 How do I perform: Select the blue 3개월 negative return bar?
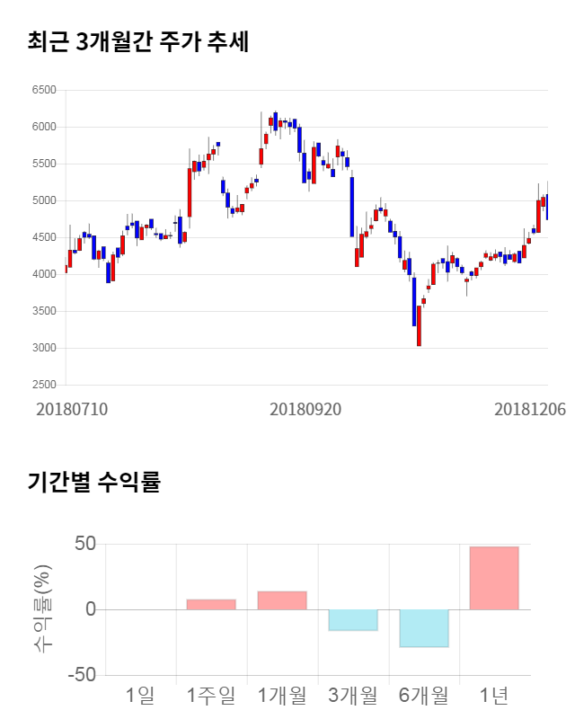[x=352, y=620]
